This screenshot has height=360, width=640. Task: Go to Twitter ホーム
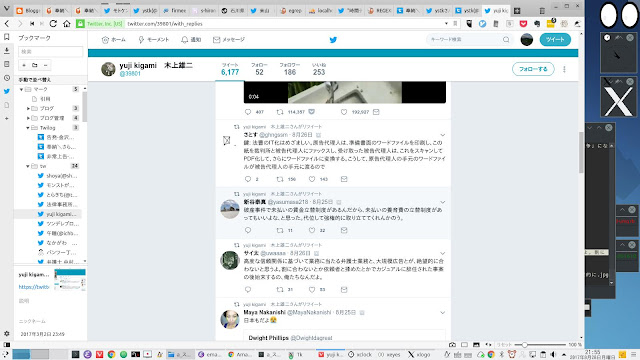click(x=113, y=40)
